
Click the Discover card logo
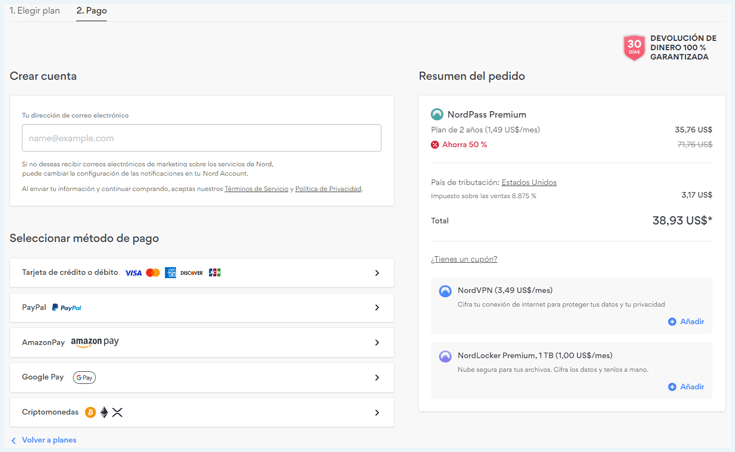point(192,273)
